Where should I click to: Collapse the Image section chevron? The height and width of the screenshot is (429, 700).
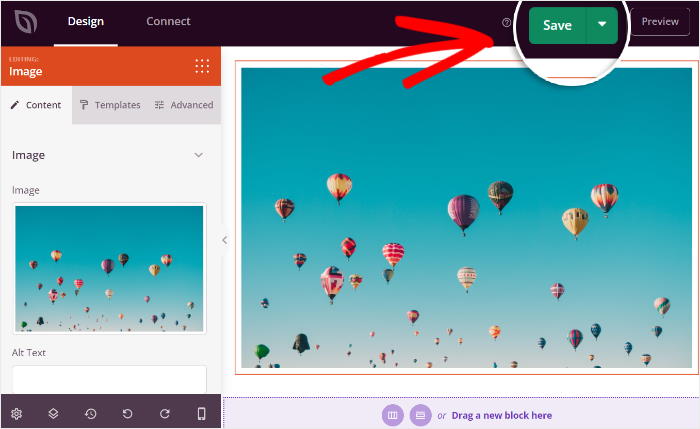199,155
